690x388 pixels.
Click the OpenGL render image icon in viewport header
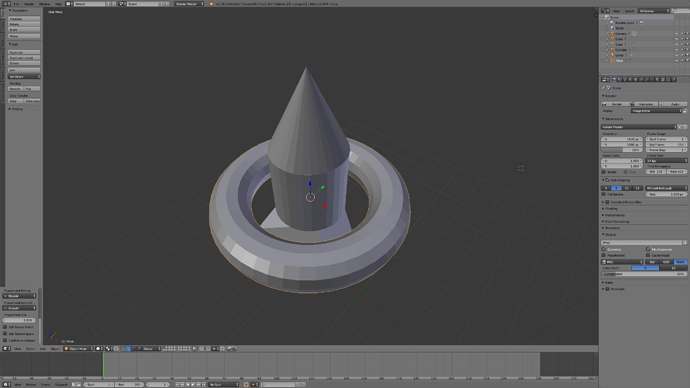tap(229, 348)
